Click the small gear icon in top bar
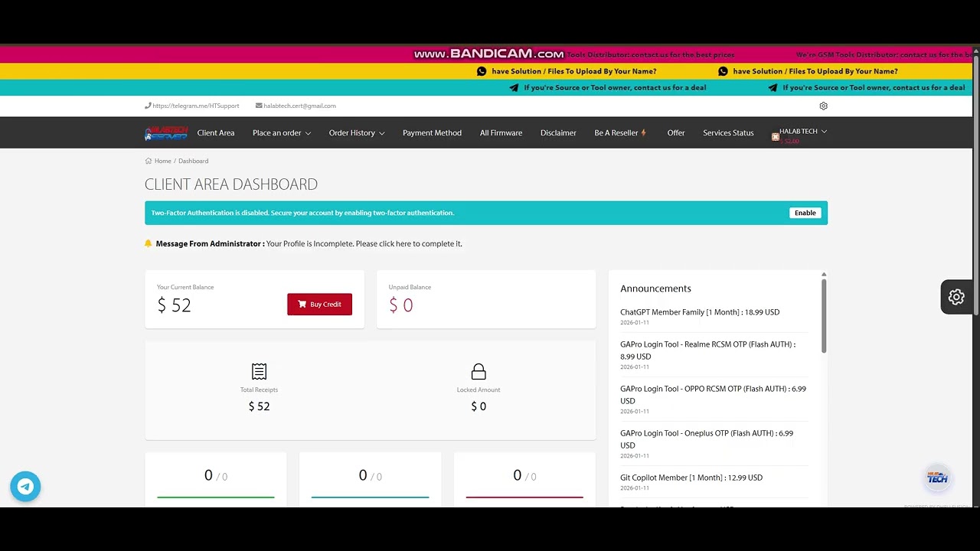Viewport: 980px width, 551px height. point(823,106)
